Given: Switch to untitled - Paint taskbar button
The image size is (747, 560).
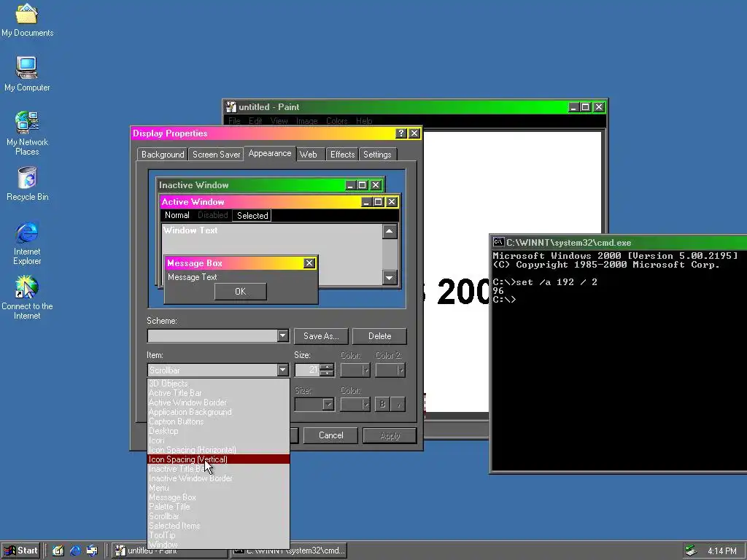Looking at the screenshot, I should [170, 551].
